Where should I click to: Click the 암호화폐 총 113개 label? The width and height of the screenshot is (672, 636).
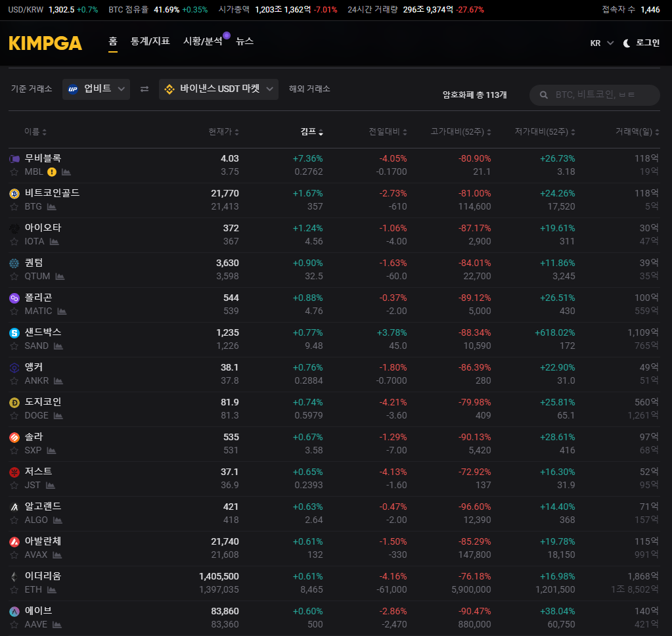[474, 95]
